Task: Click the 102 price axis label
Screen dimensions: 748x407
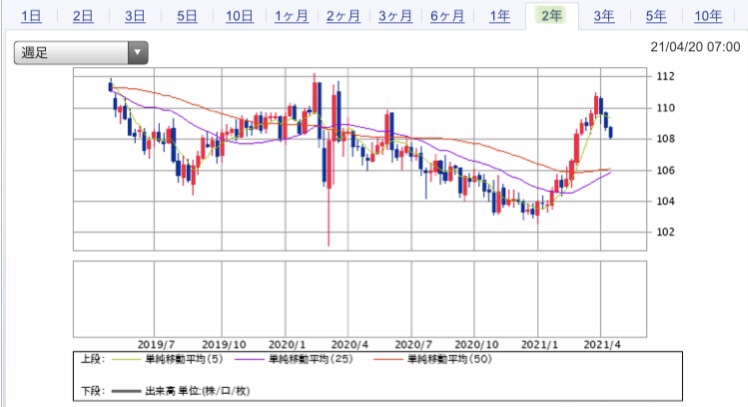Action: tap(665, 232)
